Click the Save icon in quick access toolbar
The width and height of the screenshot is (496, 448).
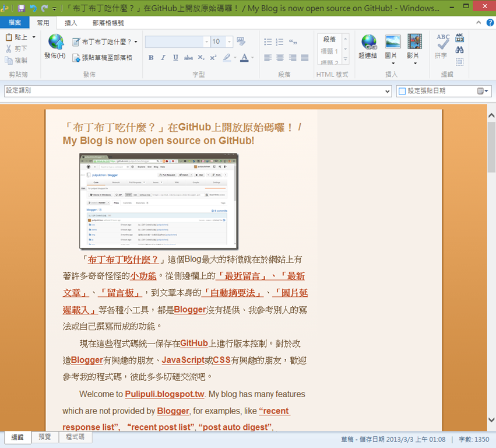tap(21, 8)
